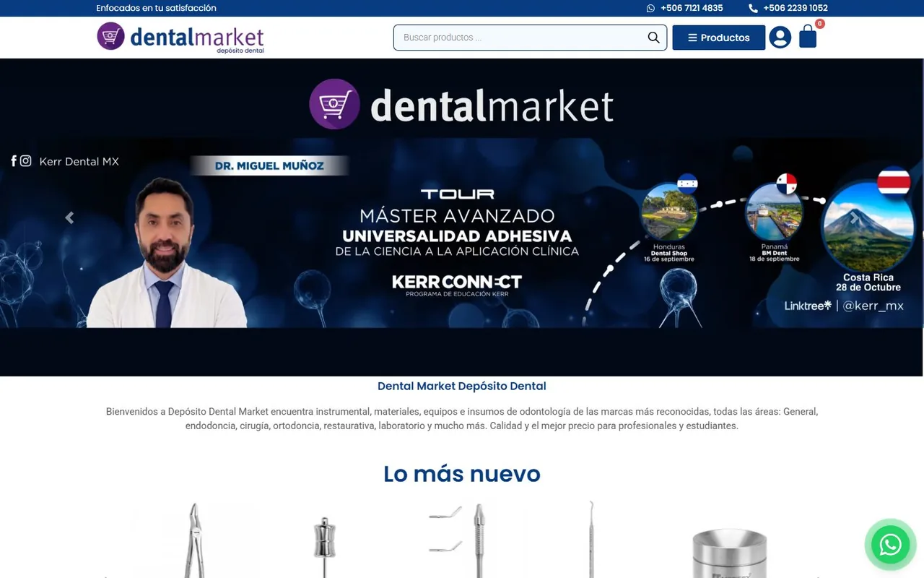Click phone number +506 2239 1052

[x=796, y=8]
